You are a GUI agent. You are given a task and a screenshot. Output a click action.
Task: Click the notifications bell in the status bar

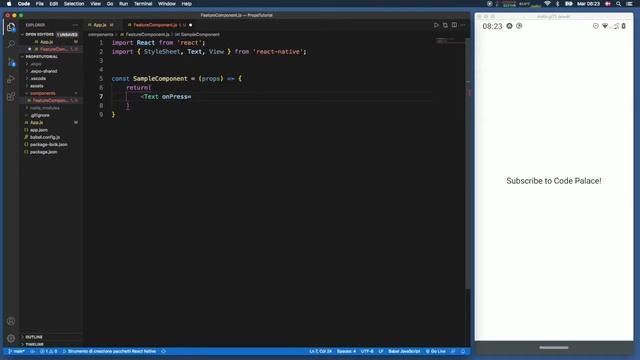pos(463,351)
